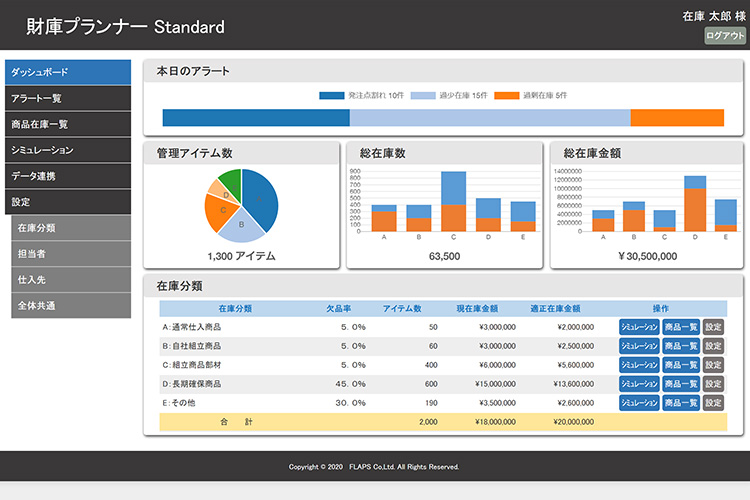Open 仕入先 settings submenu
This screenshot has width=750, height=500.
pyautogui.click(x=71, y=280)
